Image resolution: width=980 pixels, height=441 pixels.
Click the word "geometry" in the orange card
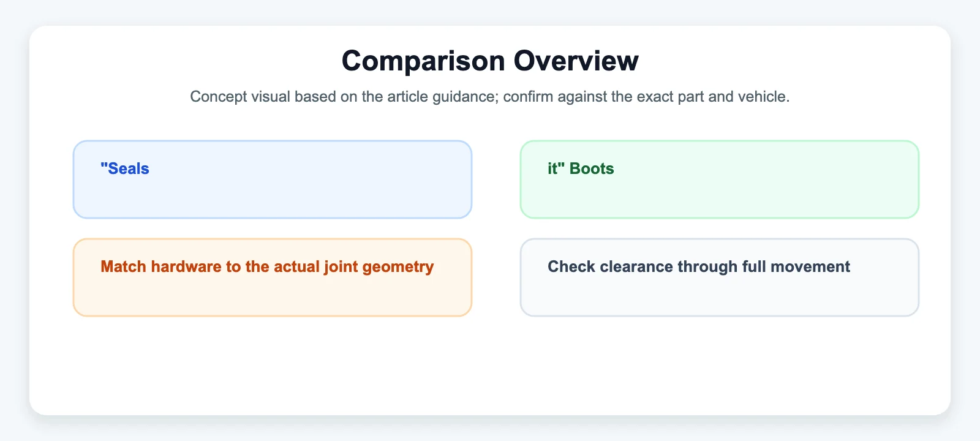[398, 267]
